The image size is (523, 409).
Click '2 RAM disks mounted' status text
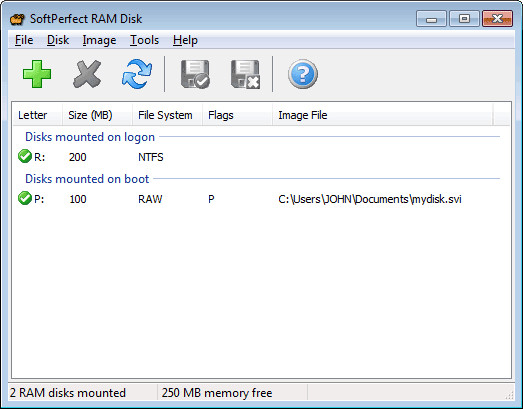click(68, 393)
